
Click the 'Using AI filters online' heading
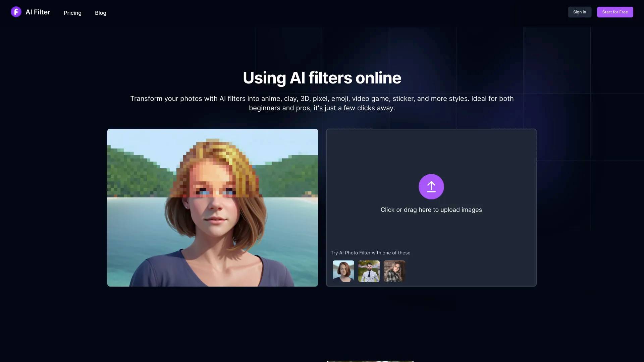tap(322, 78)
